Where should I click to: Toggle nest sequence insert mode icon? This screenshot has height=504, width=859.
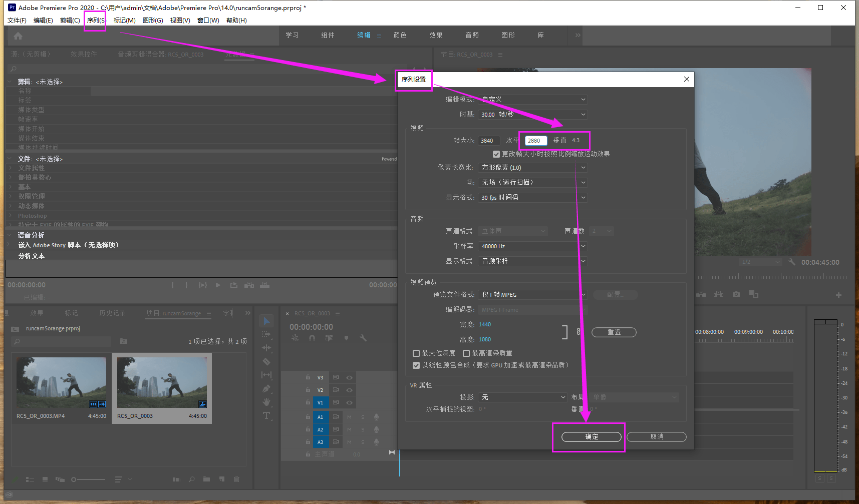click(295, 338)
